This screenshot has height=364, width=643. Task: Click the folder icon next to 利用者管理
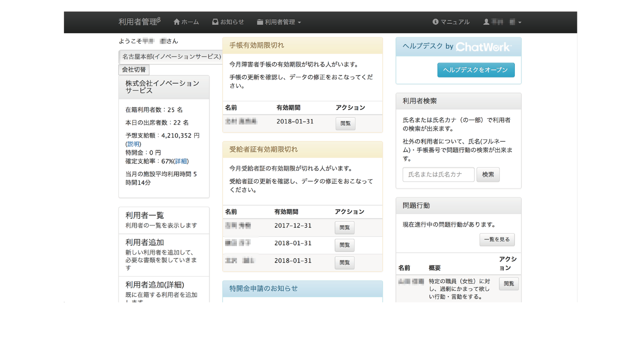click(260, 22)
